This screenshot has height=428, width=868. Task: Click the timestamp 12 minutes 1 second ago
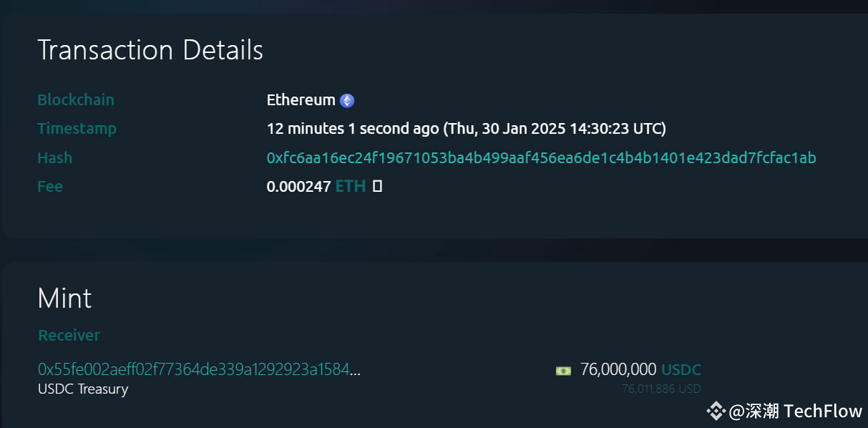click(x=465, y=128)
